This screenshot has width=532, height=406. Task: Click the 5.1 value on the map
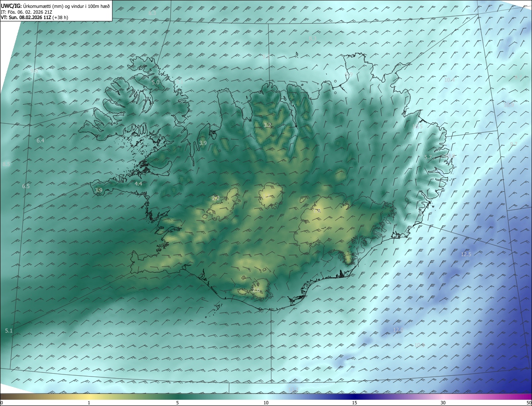(9, 331)
